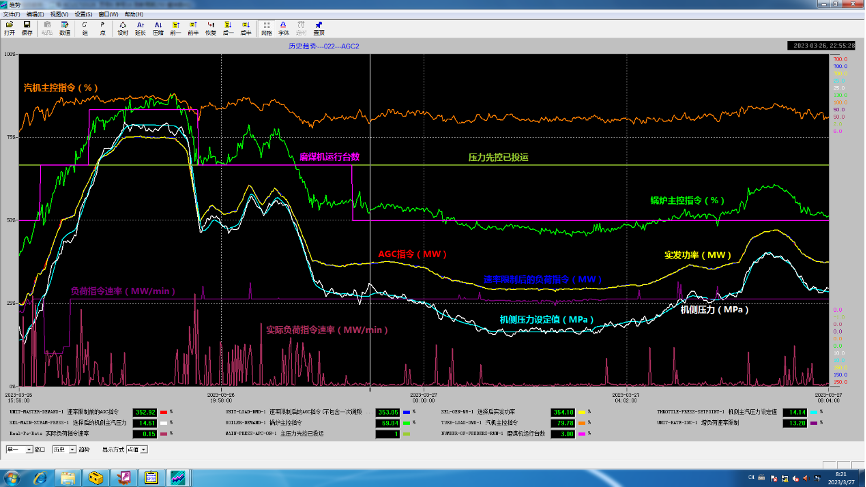Switch to 实时 (Real-time) trend mode
This screenshot has width=866, height=487.
point(122,28)
